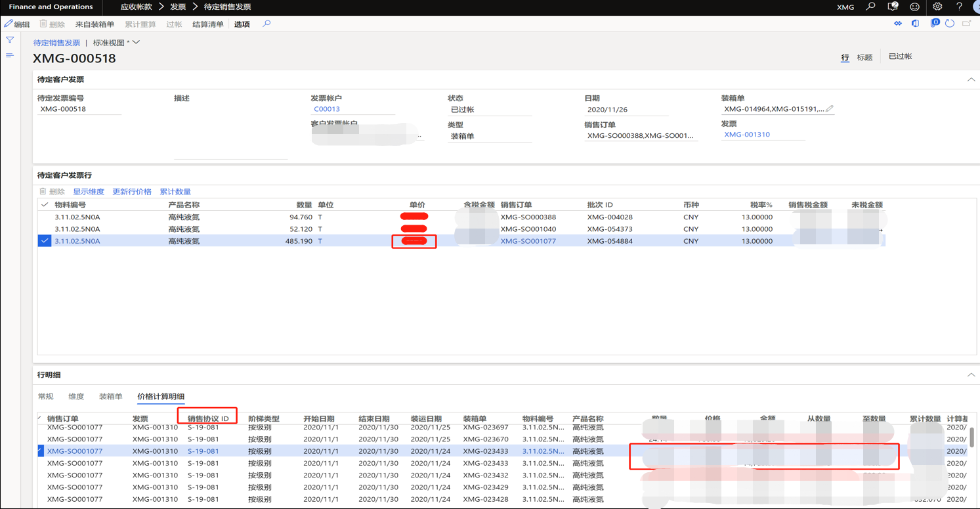Open the 待定销售发票 link
Image resolution: width=980 pixels, height=509 pixels.
[x=56, y=43]
